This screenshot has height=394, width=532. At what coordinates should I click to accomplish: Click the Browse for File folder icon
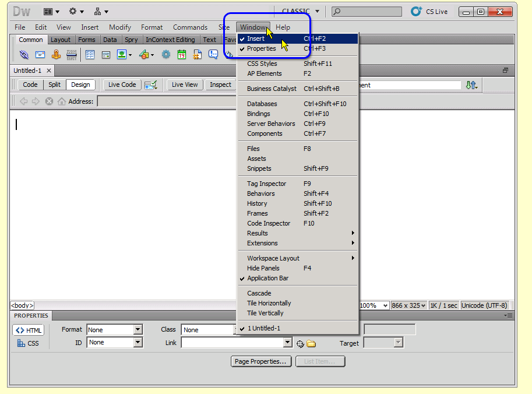tap(311, 344)
